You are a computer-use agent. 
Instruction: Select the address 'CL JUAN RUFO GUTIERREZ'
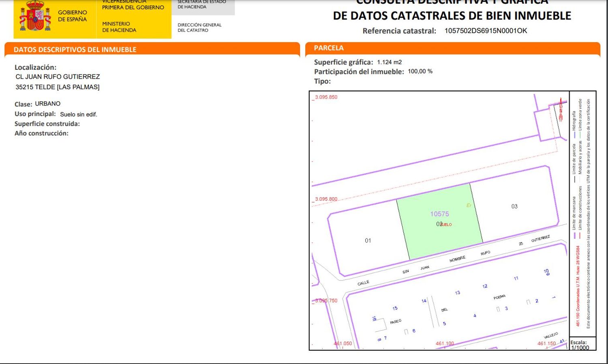58,77
